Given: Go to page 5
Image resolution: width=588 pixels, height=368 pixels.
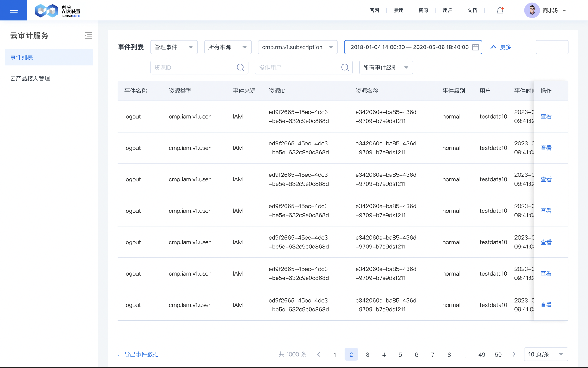Looking at the screenshot, I should coord(400,354).
